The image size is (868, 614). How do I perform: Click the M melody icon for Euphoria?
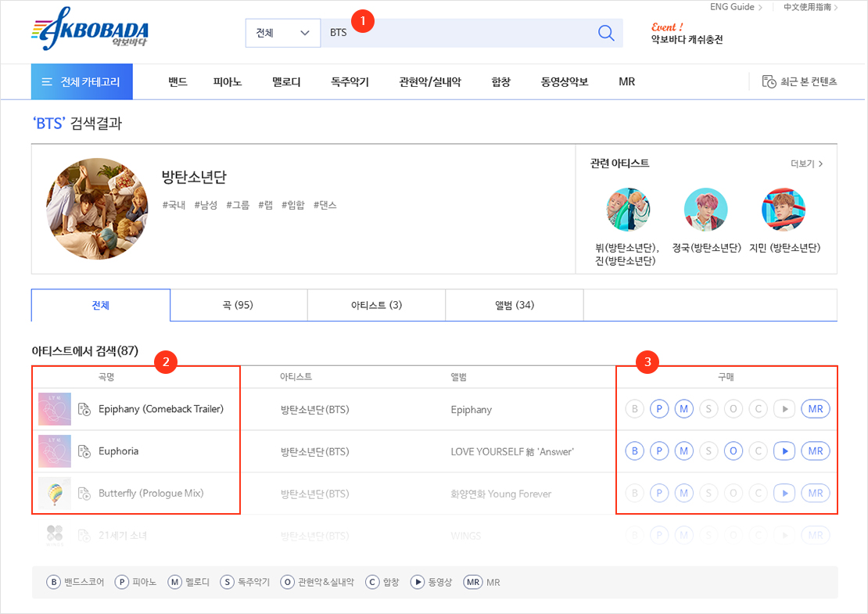[x=683, y=451]
